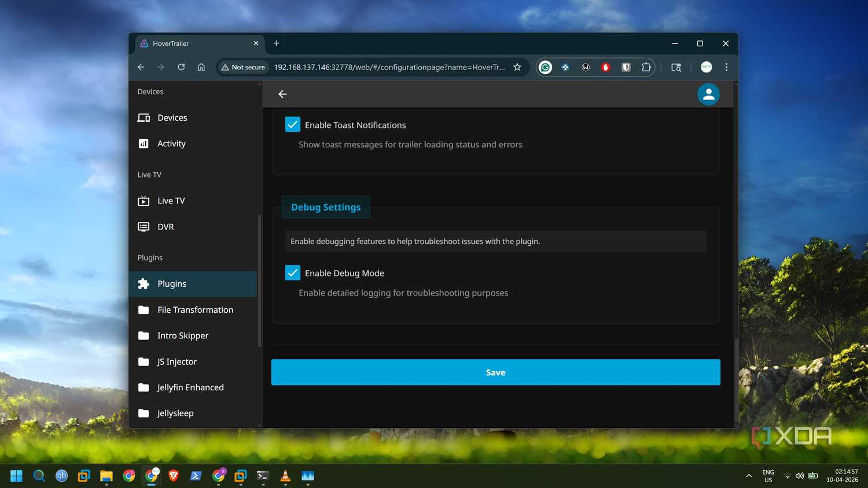Select Plugins sidebar item
868x488 pixels.
click(x=193, y=284)
